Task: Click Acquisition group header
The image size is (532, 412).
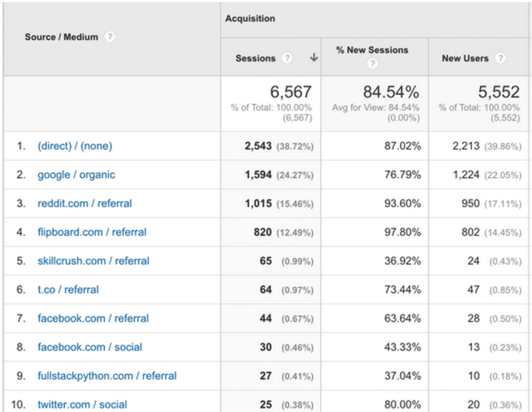Action: pyautogui.click(x=250, y=19)
